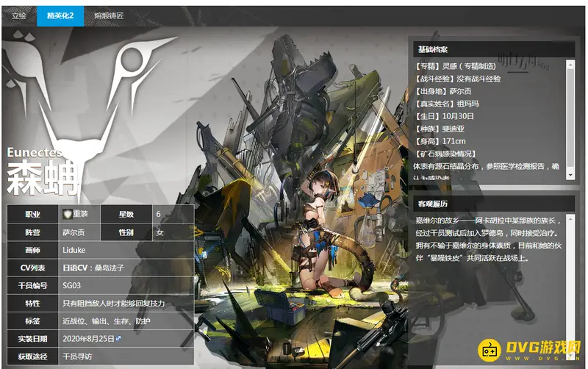Click the gender value 女

coord(159,232)
